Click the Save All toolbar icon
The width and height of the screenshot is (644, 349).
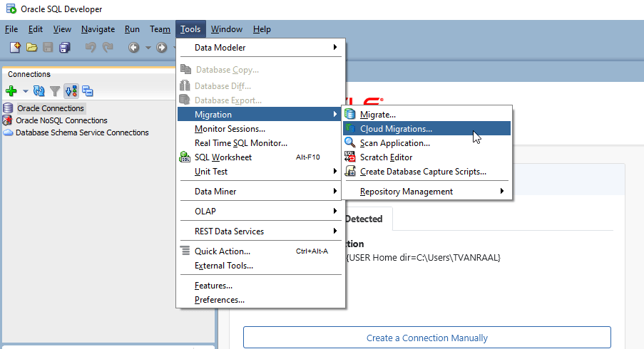pyautogui.click(x=65, y=48)
